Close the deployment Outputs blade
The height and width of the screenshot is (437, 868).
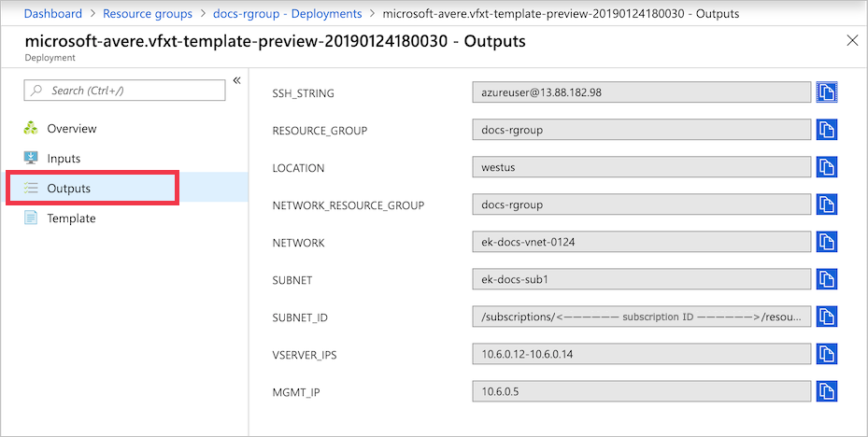click(852, 40)
